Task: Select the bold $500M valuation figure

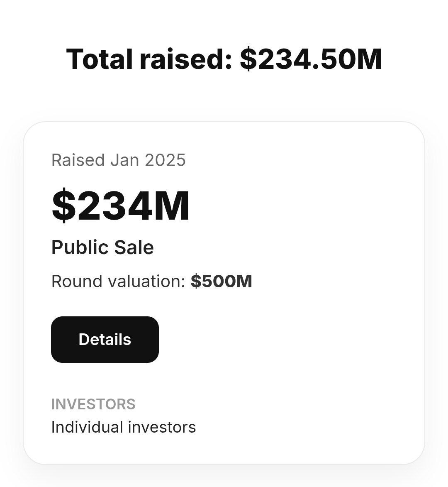Action: coord(221,281)
